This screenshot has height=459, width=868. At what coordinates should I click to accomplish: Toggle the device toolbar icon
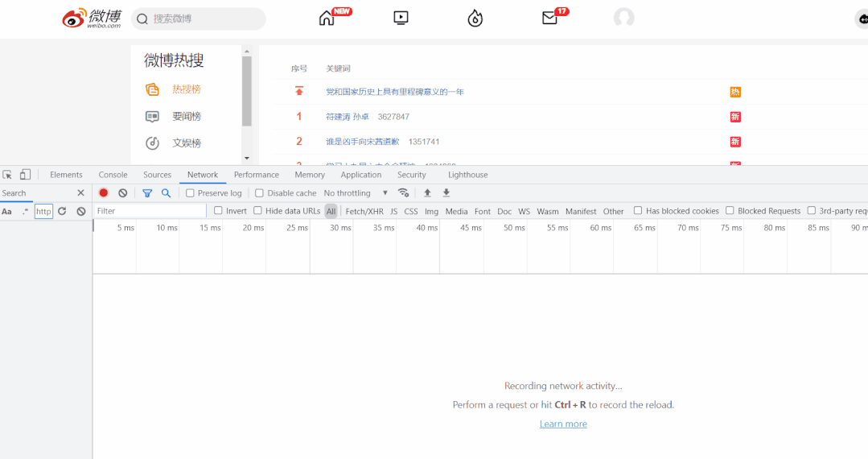click(25, 175)
